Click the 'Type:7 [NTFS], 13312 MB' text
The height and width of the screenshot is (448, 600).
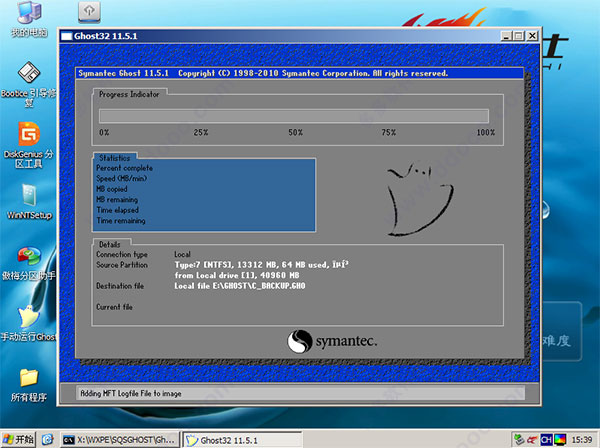coord(261,265)
